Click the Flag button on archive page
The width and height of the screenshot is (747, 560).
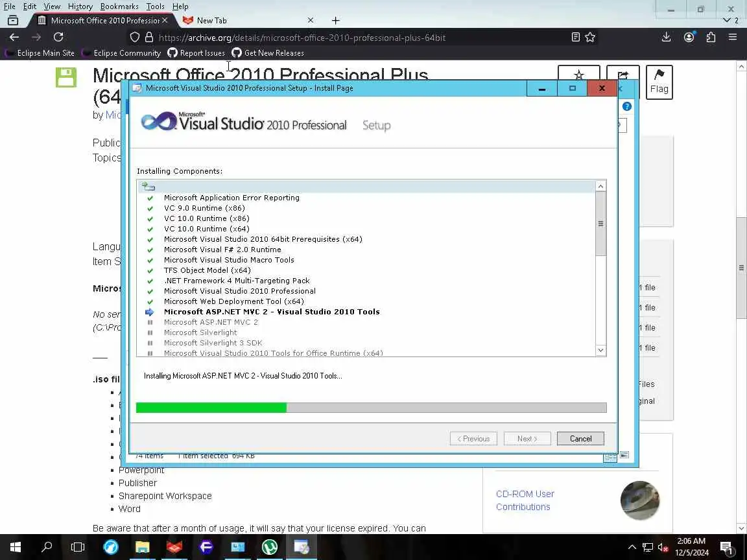[x=659, y=82]
